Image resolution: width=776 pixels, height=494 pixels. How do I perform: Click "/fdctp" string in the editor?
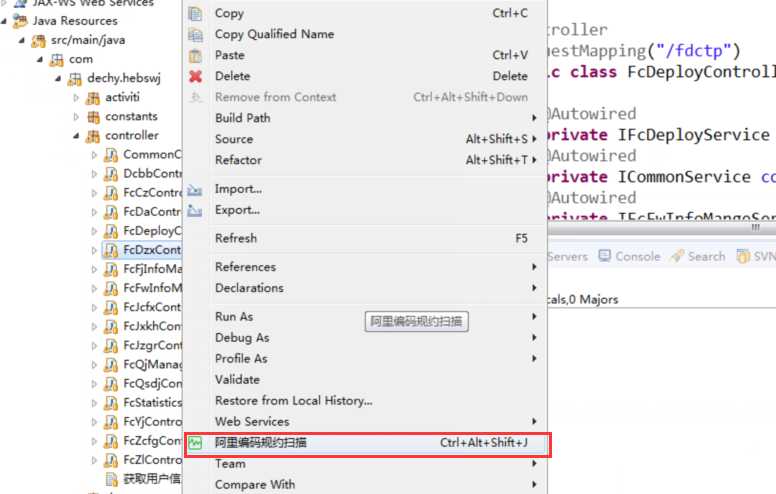tap(693, 50)
